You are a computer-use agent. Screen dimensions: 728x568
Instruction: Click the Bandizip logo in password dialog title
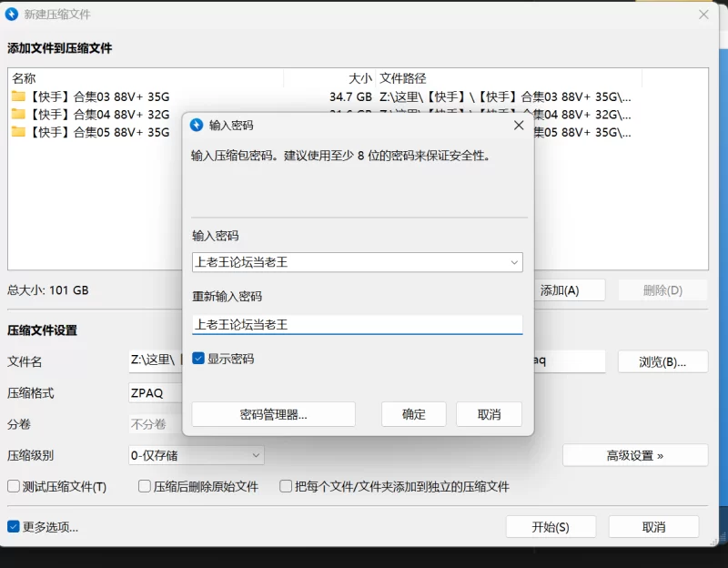pyautogui.click(x=197, y=125)
